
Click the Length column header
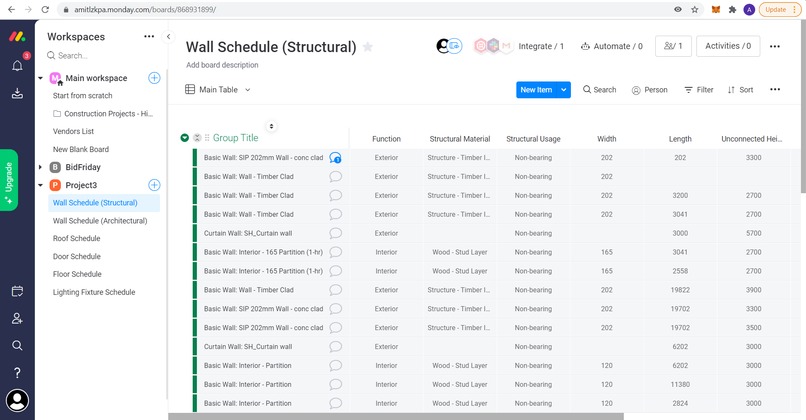(x=680, y=139)
